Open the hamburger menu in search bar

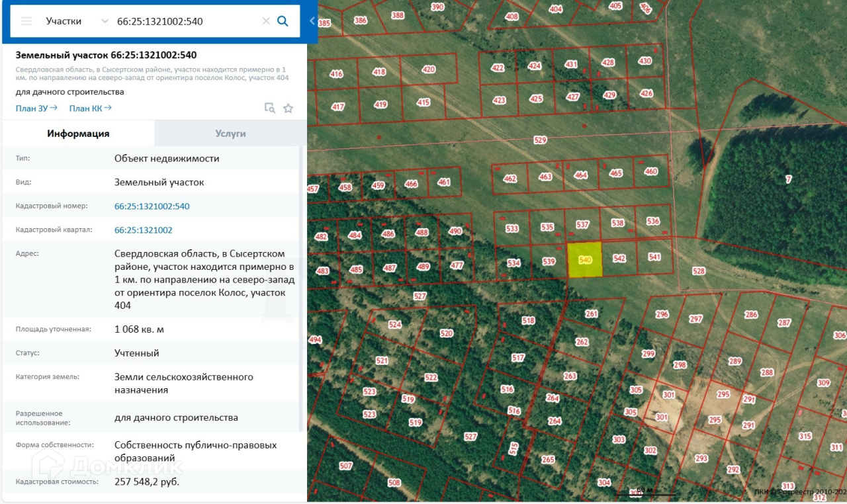click(x=26, y=21)
